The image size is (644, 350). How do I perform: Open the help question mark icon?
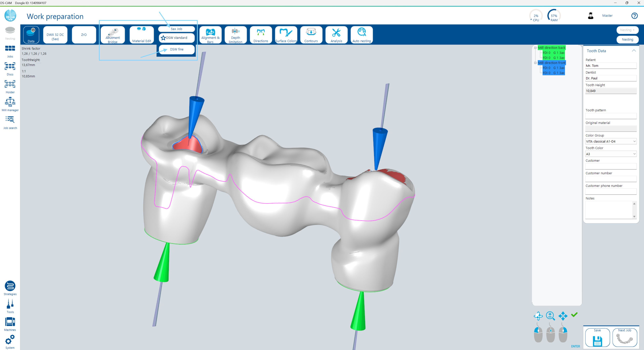click(x=634, y=16)
